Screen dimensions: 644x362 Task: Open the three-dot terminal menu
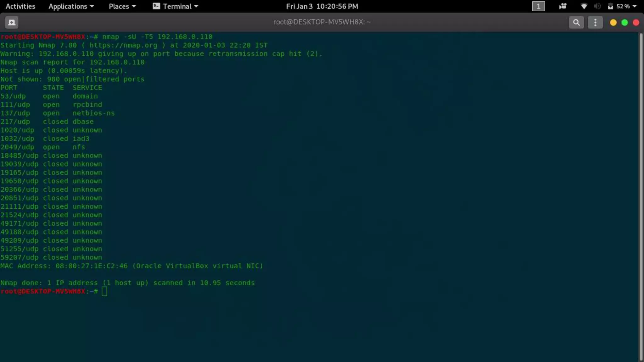pyautogui.click(x=595, y=22)
